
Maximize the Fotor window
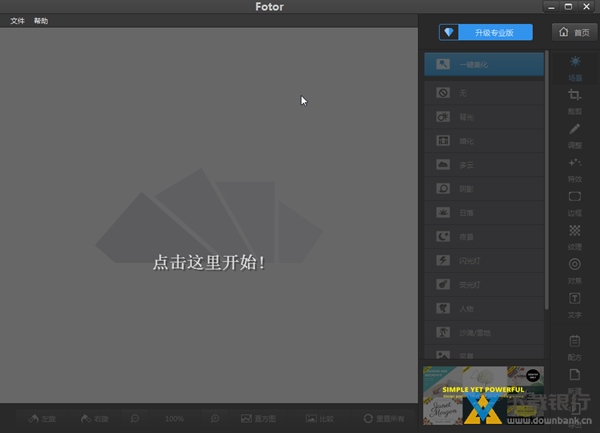pos(569,7)
